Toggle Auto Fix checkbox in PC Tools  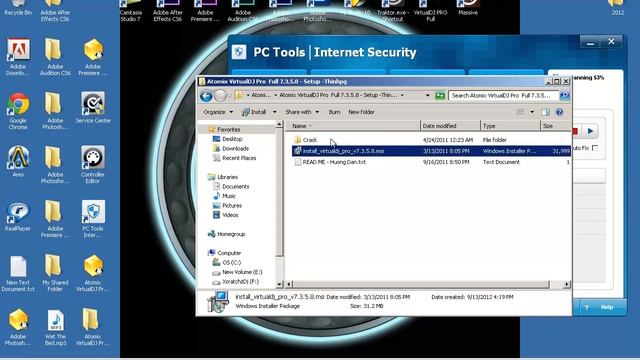595,148
